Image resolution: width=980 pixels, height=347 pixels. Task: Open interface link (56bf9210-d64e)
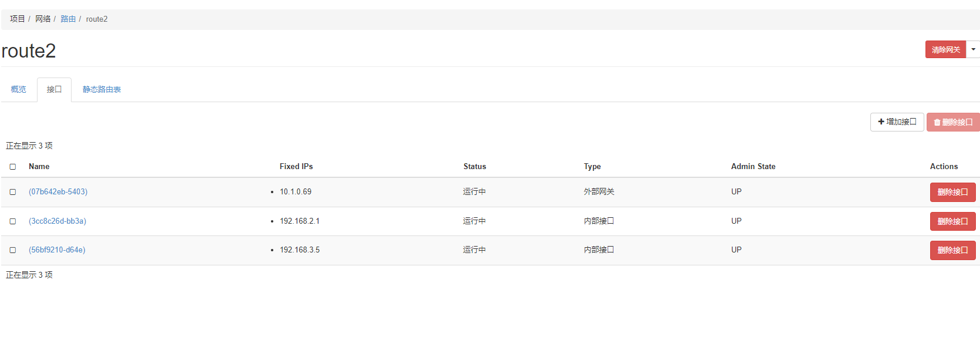coord(57,250)
